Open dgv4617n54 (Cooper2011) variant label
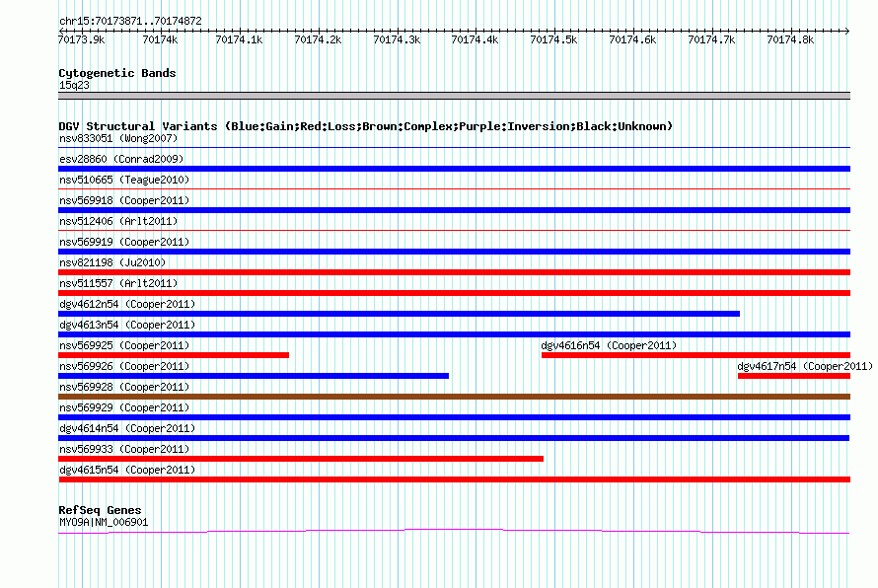Viewport: 878px width, 588px height. pos(805,366)
